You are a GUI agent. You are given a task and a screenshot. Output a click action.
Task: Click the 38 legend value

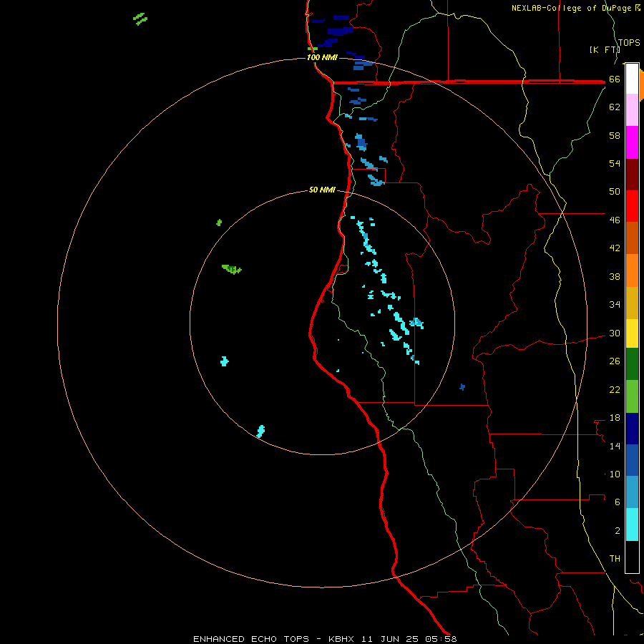point(615,276)
